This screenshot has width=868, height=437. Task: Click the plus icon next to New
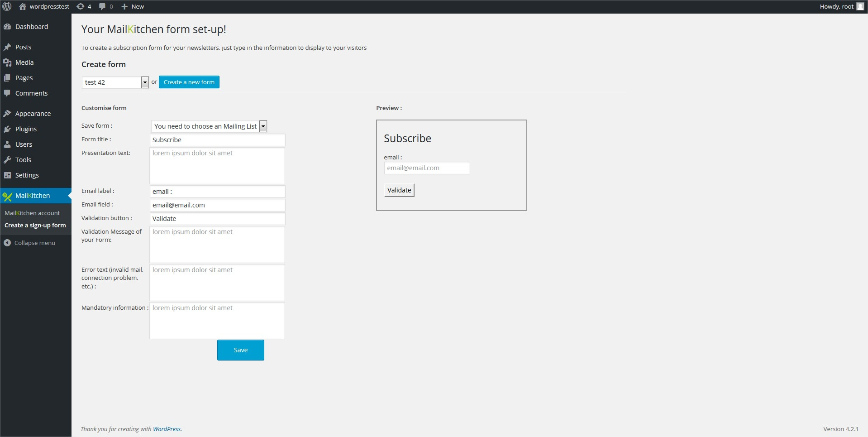[x=124, y=6]
